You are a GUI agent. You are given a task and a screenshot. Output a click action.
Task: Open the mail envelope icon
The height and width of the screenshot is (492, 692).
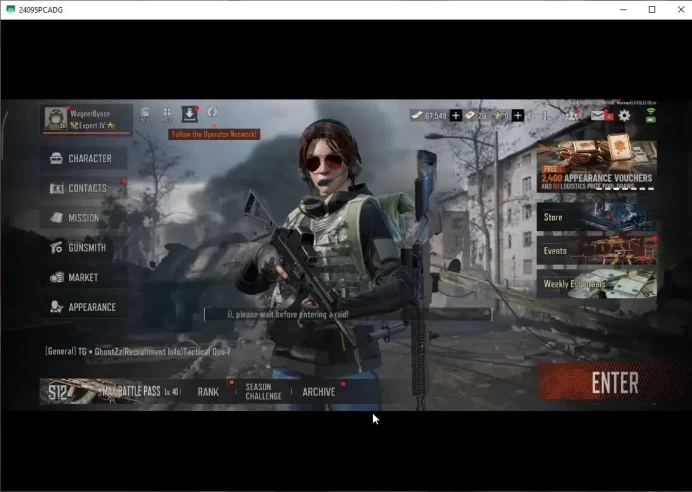(598, 116)
